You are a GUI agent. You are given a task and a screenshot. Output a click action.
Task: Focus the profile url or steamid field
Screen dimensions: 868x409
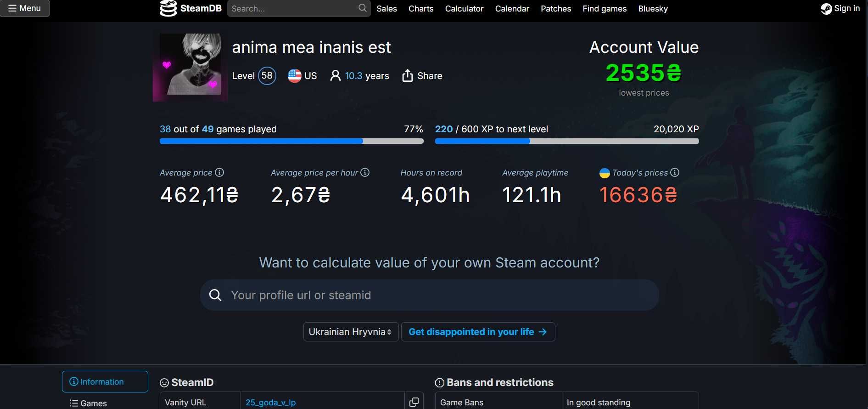click(x=430, y=295)
